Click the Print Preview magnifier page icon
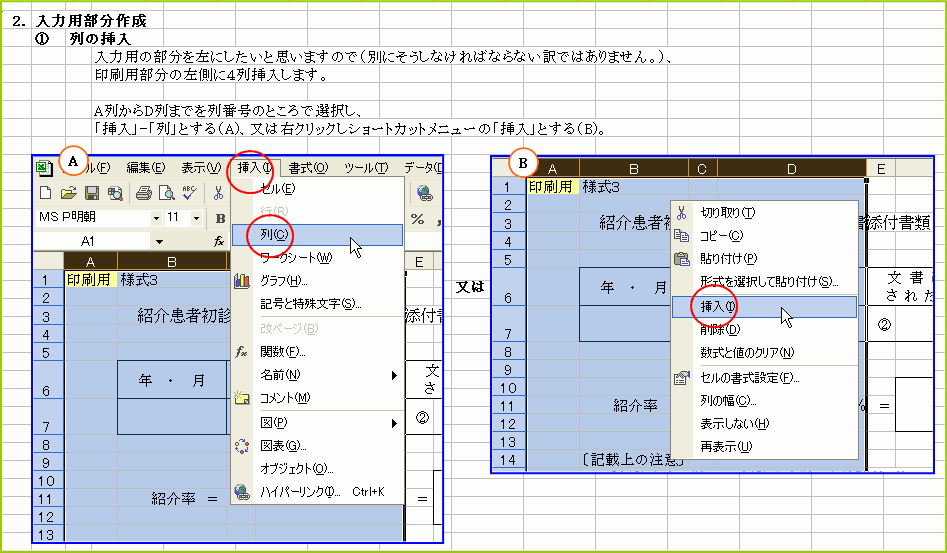The image size is (947, 553). point(166,193)
